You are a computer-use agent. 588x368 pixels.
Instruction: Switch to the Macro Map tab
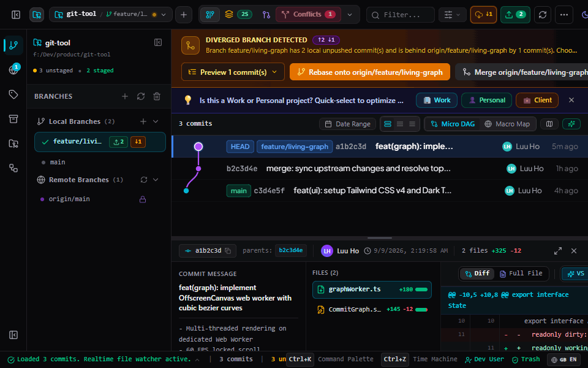tap(508, 124)
